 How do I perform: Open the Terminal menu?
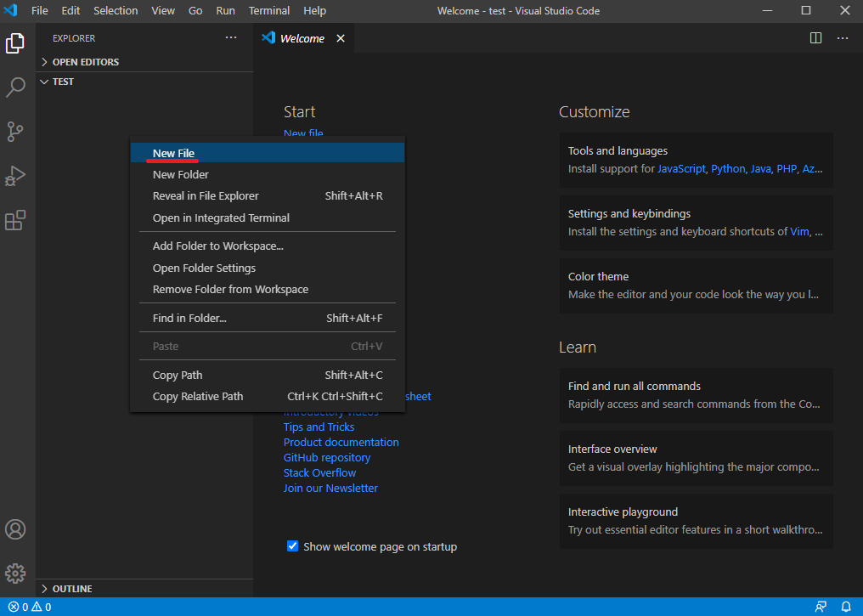269,10
